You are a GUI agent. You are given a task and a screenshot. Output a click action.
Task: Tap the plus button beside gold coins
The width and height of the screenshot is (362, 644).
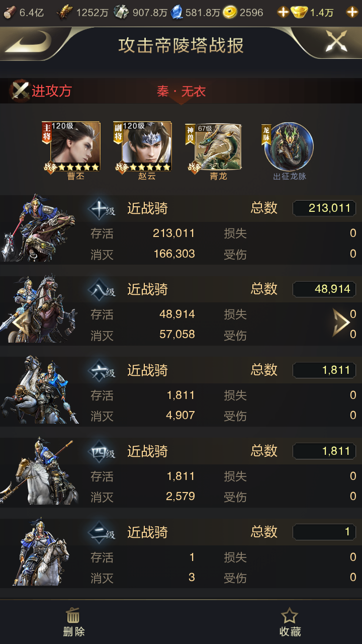(284, 12)
